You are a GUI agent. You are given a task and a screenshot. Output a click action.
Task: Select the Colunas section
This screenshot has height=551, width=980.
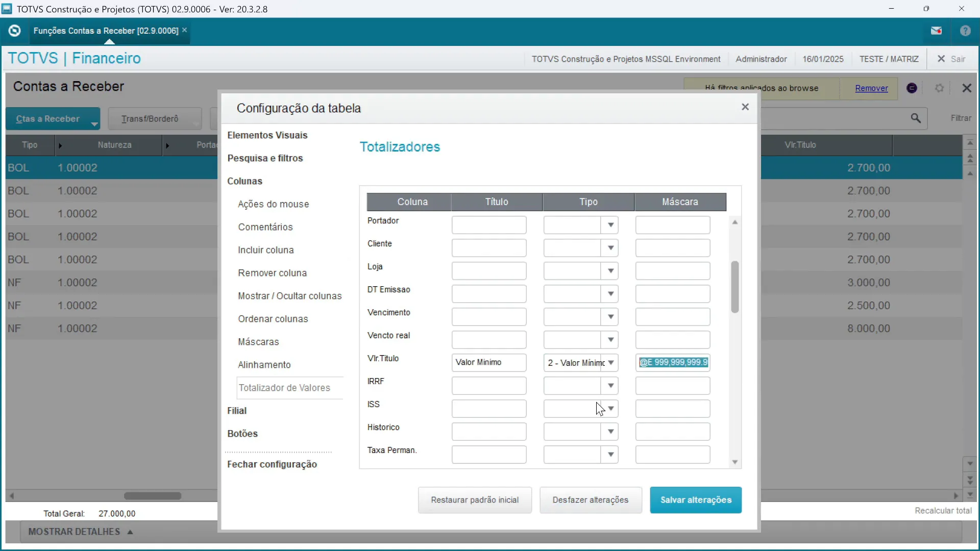(x=244, y=181)
